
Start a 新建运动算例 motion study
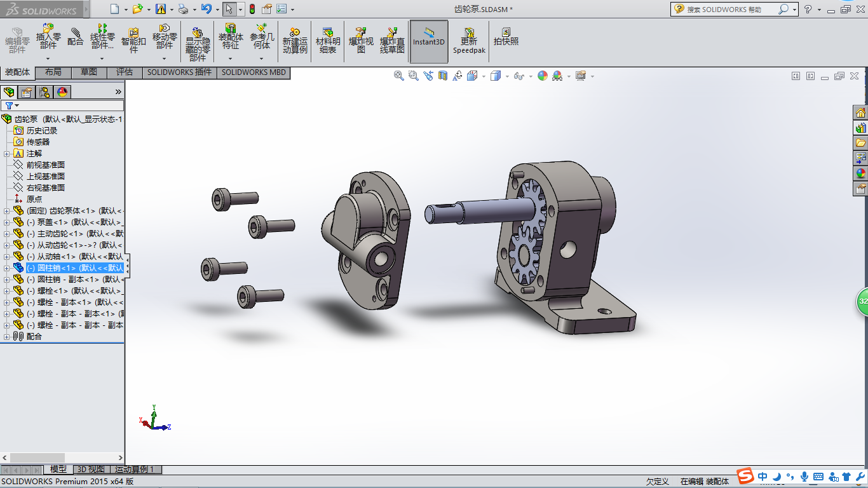pos(295,41)
